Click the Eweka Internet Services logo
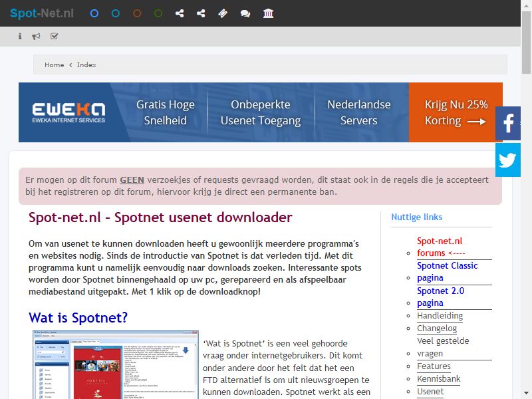Image resolution: width=532 pixels, height=399 pixels. coord(68,112)
